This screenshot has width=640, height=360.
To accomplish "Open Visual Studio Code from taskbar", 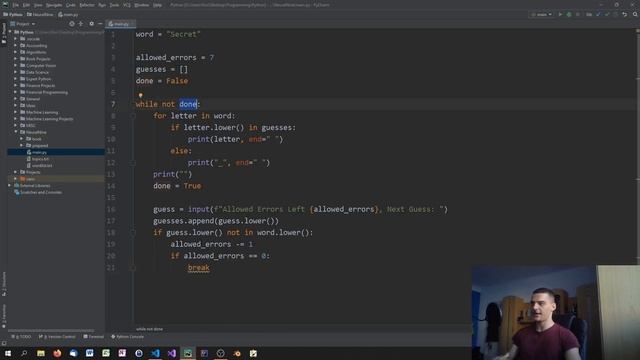I will click(155, 353).
